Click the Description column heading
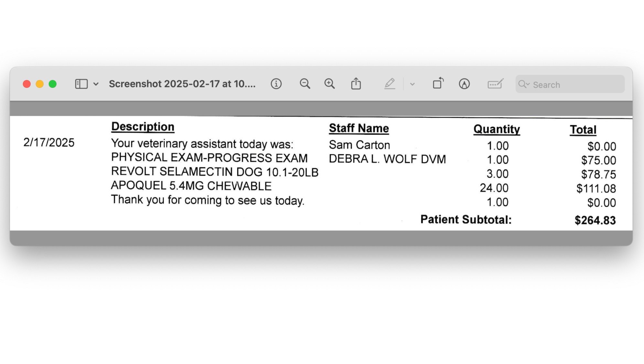The height and width of the screenshot is (364, 644). point(143,127)
